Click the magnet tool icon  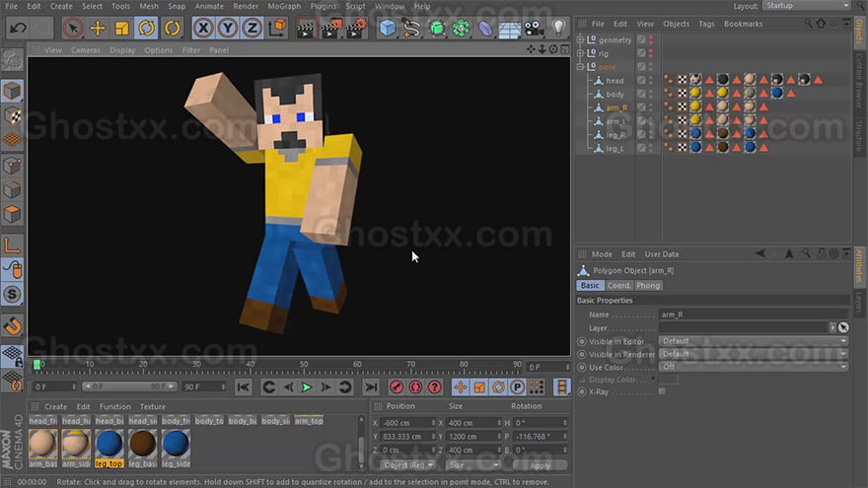tap(12, 326)
